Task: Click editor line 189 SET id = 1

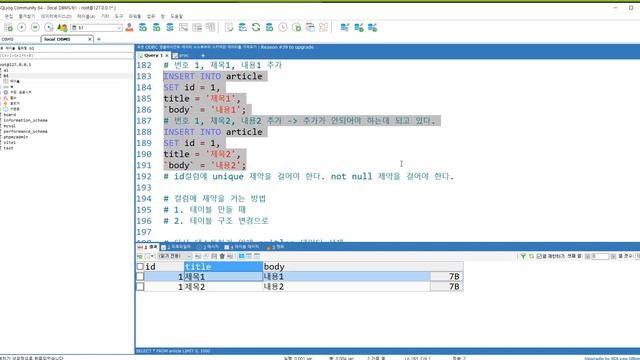Action: pos(192,143)
